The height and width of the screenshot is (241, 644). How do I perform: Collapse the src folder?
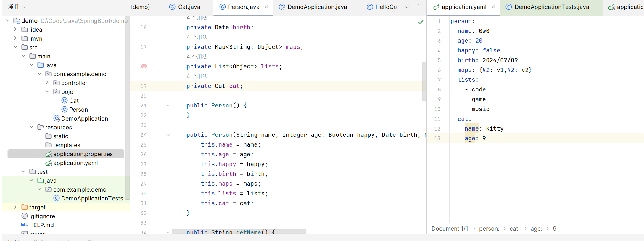15,47
